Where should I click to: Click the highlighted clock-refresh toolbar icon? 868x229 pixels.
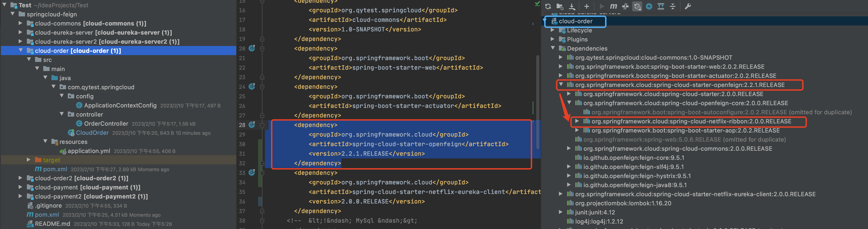tap(637, 6)
